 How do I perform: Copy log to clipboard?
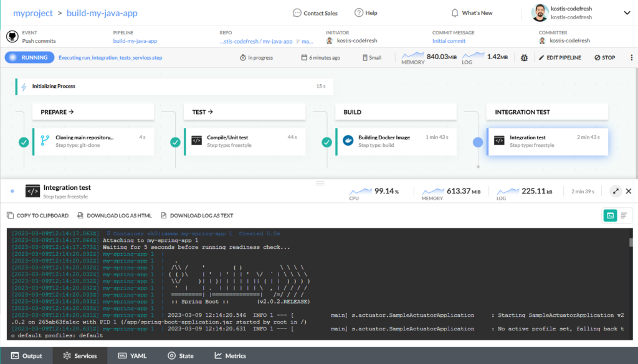[x=38, y=216]
